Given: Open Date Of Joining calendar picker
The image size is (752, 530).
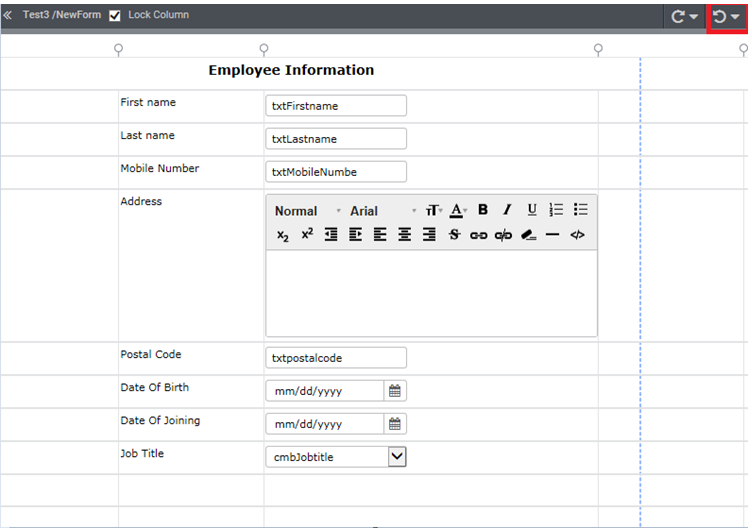Looking at the screenshot, I should (x=395, y=424).
